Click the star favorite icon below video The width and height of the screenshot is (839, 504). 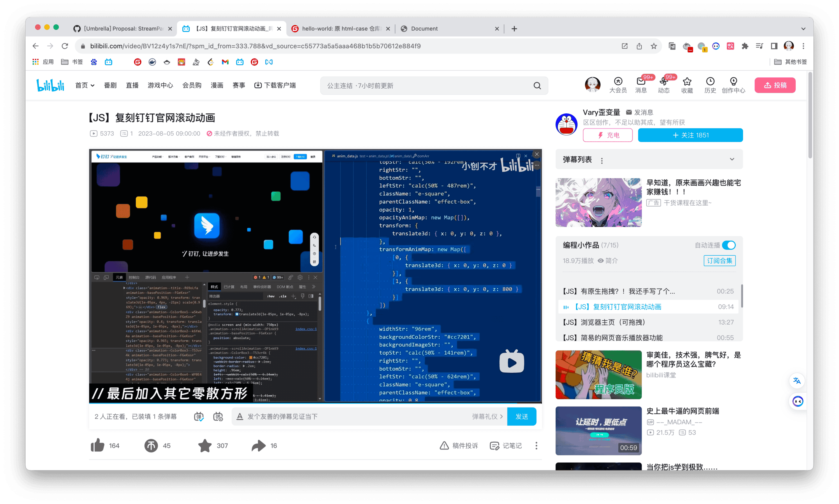tap(205, 445)
